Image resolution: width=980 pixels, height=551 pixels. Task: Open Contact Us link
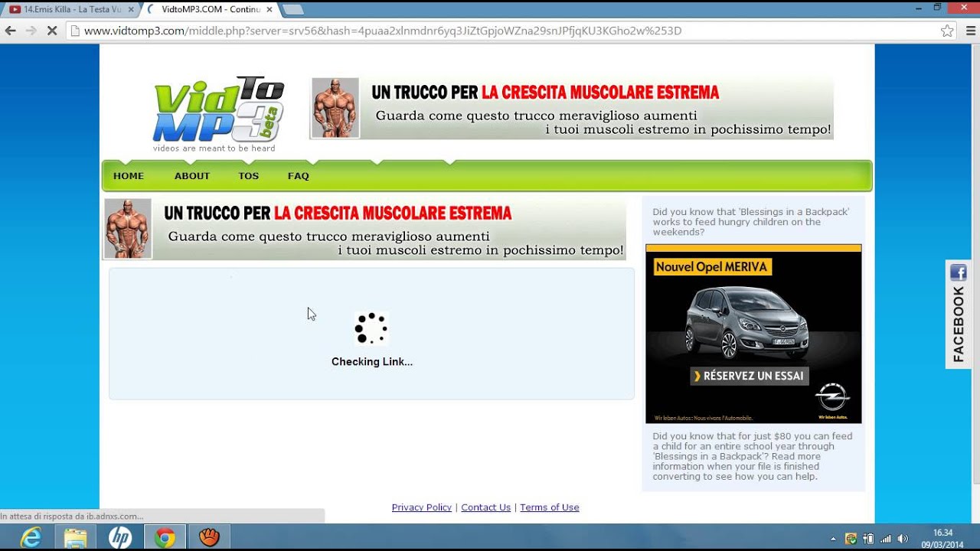point(485,507)
